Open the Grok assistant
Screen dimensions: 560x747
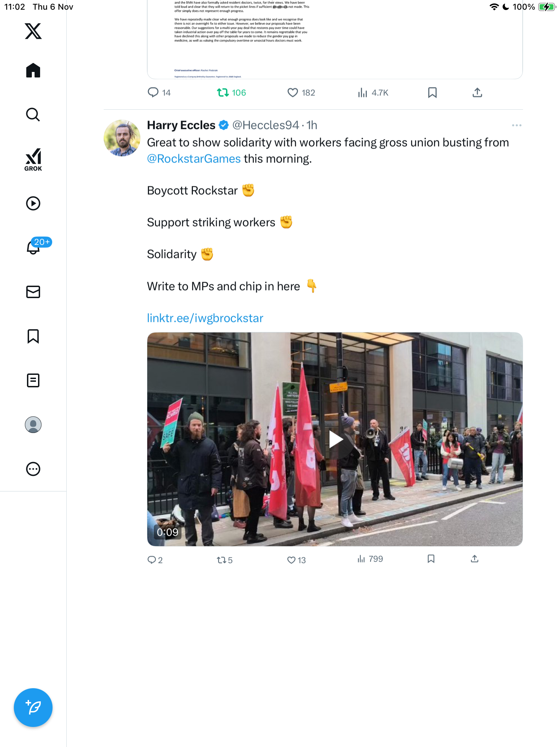tap(33, 160)
